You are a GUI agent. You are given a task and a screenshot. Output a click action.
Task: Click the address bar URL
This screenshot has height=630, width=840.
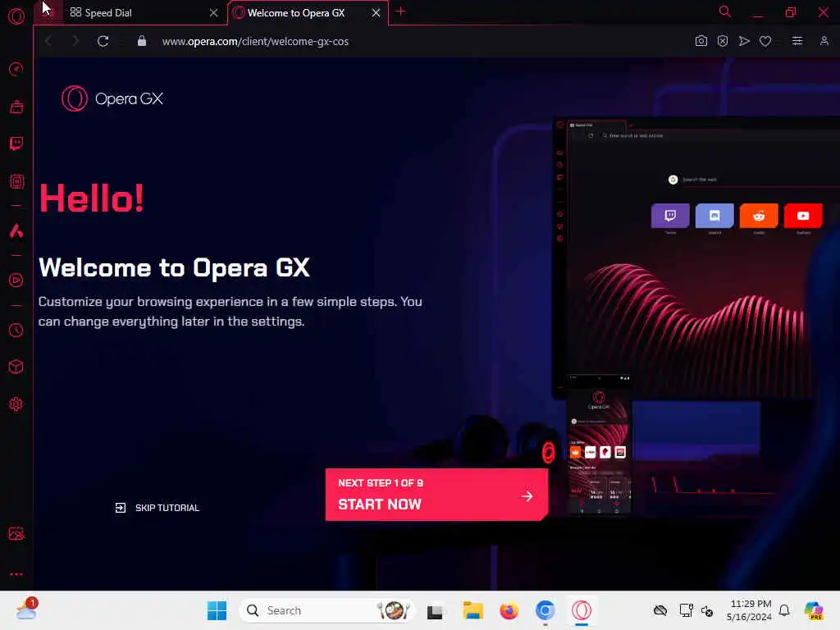point(255,41)
